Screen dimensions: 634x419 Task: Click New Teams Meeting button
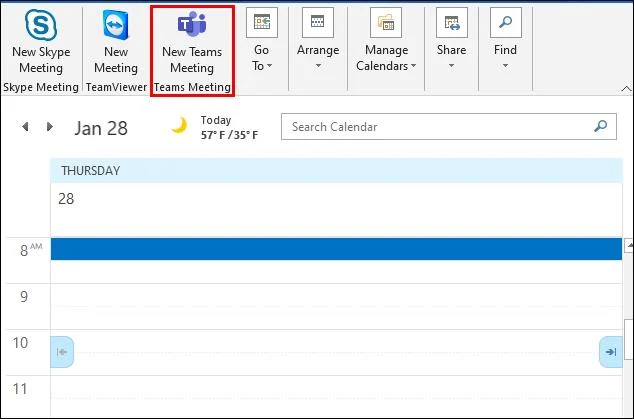[192, 42]
